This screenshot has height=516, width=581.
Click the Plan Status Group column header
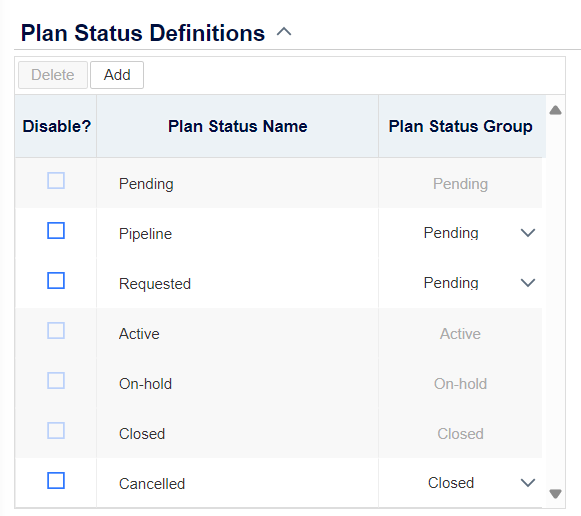461,126
